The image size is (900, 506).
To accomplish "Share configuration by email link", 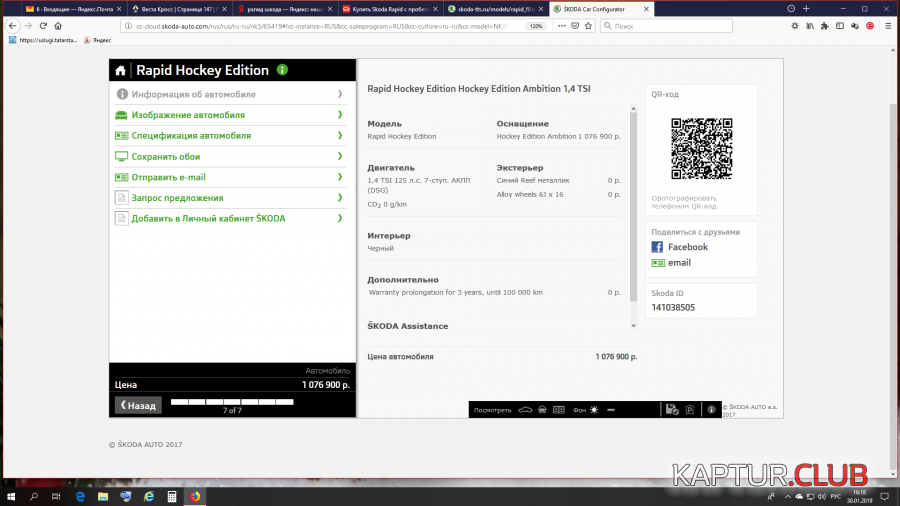I will click(679, 263).
